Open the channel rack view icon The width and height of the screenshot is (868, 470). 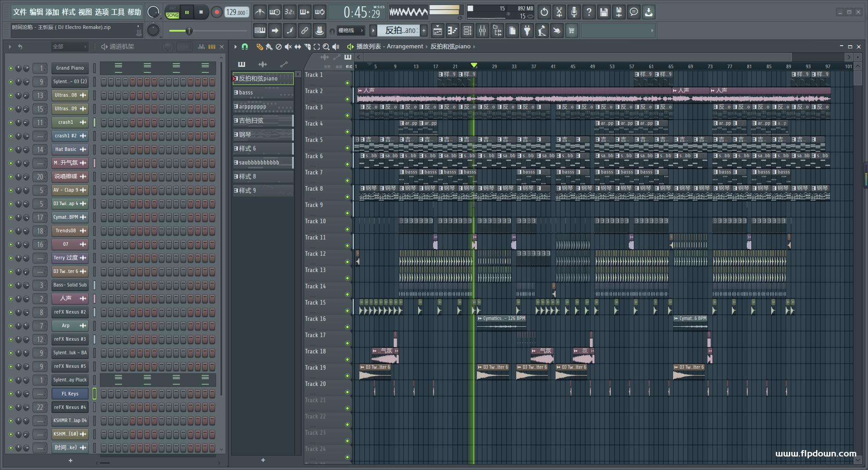[467, 31]
